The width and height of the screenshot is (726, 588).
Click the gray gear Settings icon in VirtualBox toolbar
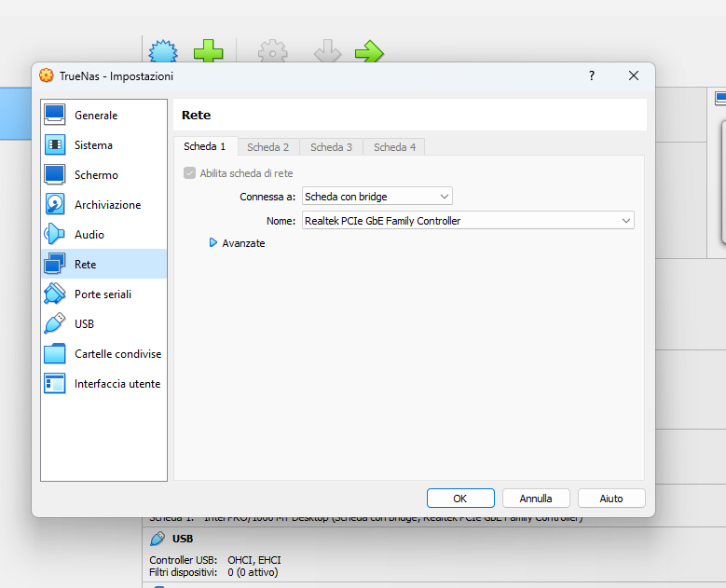(273, 51)
